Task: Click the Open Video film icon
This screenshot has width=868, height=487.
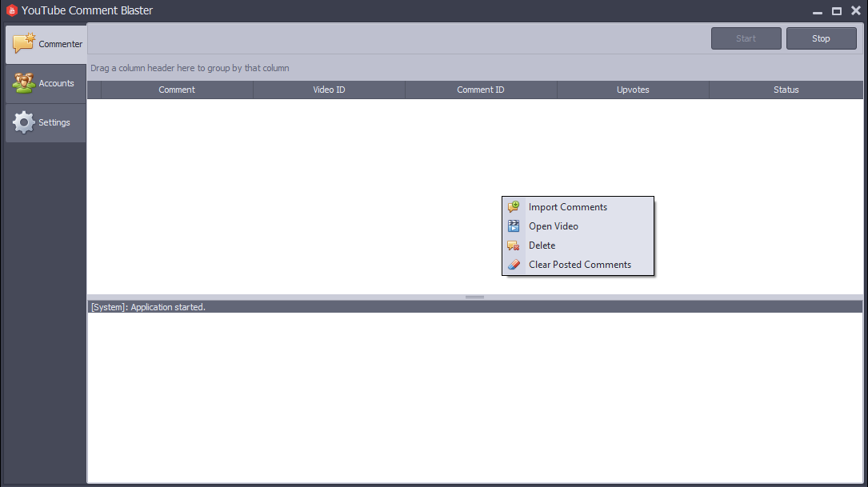Action: pyautogui.click(x=514, y=226)
